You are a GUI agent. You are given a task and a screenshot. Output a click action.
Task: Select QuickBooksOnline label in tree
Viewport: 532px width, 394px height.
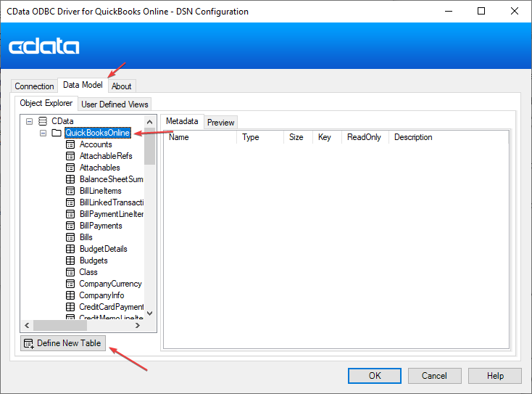pyautogui.click(x=98, y=133)
